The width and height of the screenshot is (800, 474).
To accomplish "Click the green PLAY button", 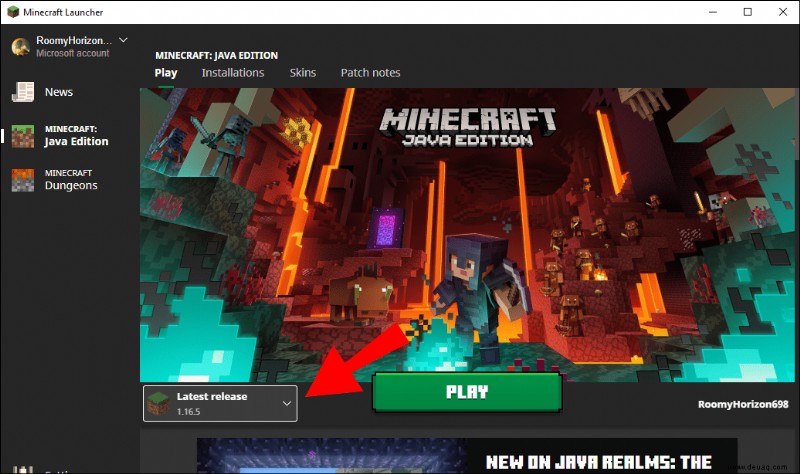I will pos(467,392).
